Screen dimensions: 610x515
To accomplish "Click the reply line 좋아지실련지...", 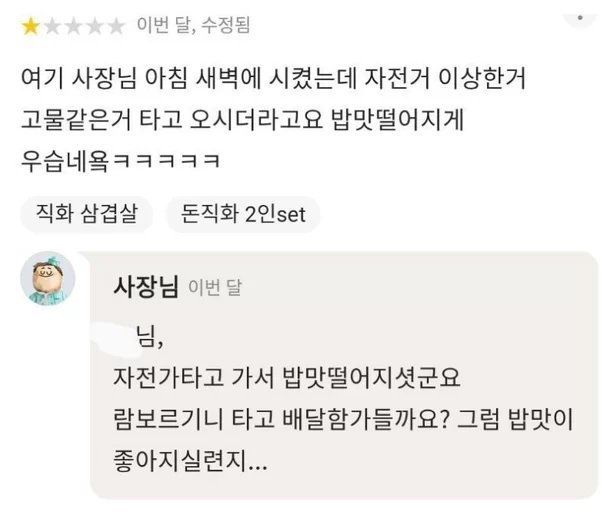I will [190, 461].
